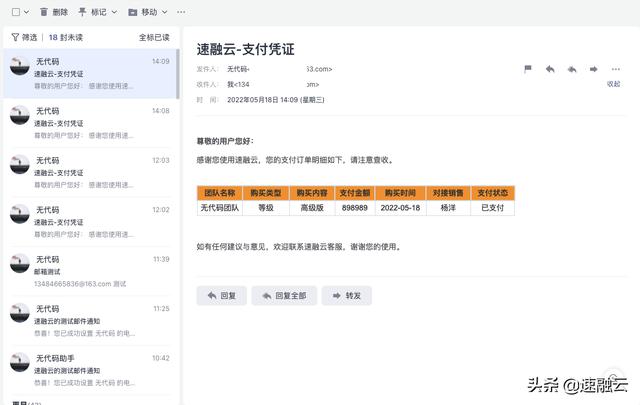Click the 转发 button below the message
The height and width of the screenshot is (405, 640).
point(347,296)
